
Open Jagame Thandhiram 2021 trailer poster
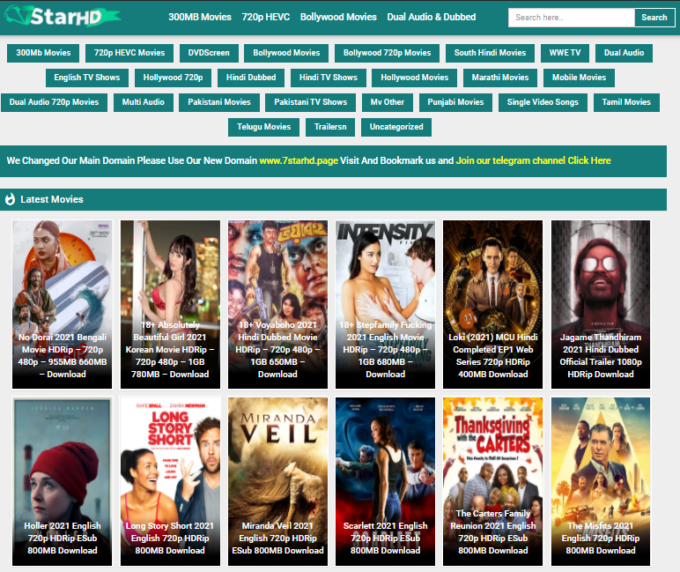(600, 304)
